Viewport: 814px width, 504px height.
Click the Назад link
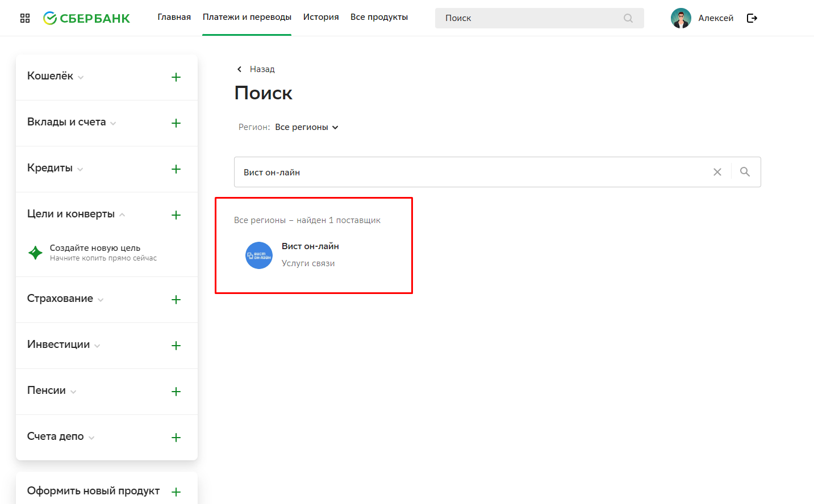[x=262, y=69]
